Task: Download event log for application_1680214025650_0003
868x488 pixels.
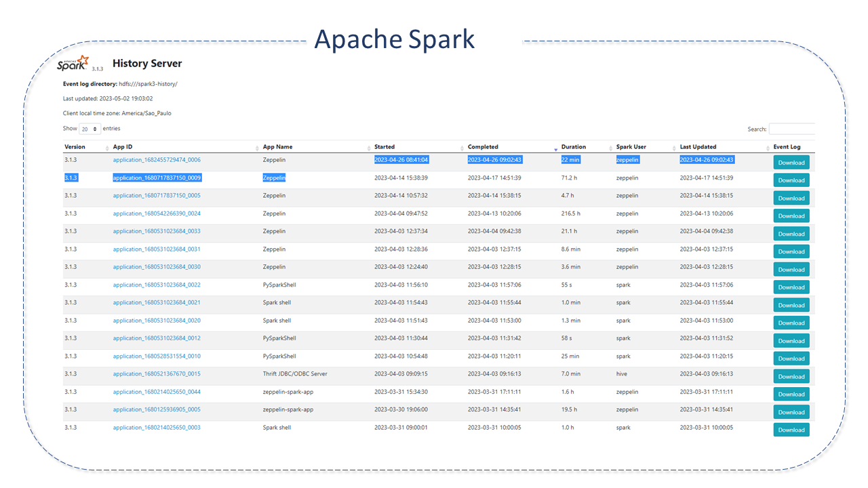Action: click(x=791, y=430)
